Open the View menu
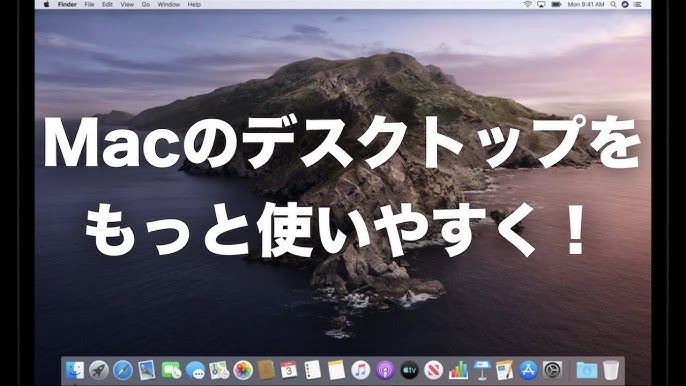This screenshot has height=386, width=686. 127,4
